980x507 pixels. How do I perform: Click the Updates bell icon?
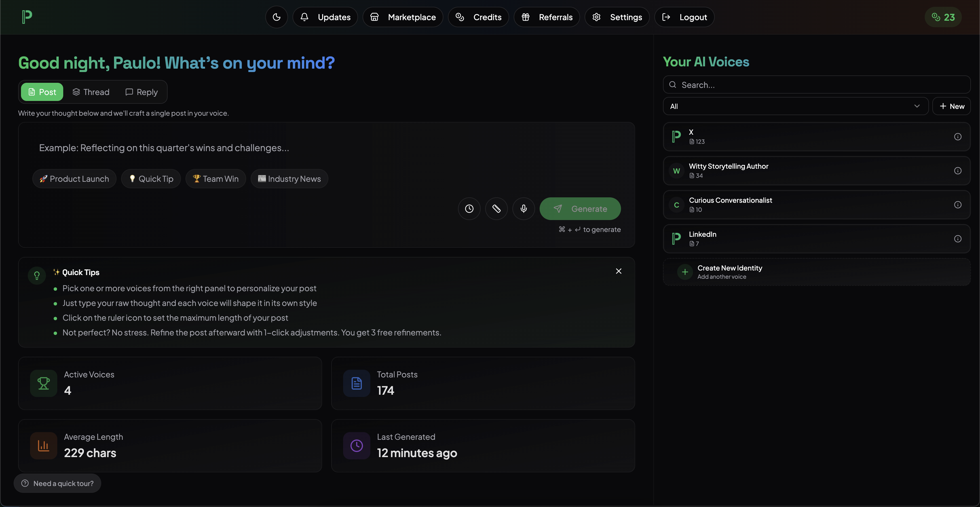(304, 17)
